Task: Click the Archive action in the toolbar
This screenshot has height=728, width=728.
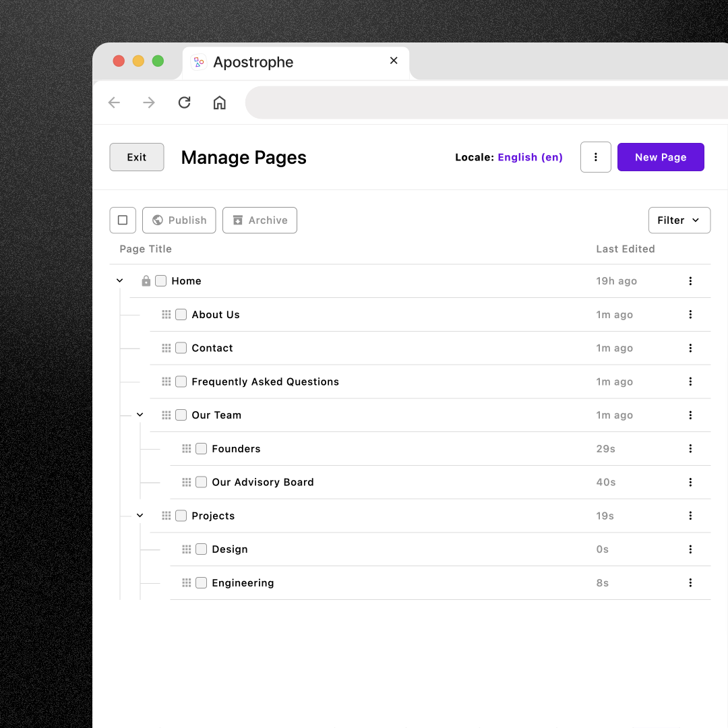Action: click(x=260, y=220)
